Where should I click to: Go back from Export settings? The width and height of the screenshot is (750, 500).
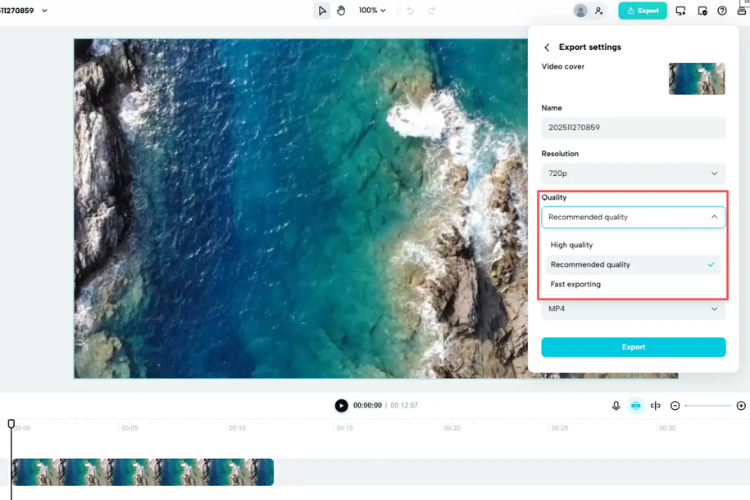[x=547, y=47]
